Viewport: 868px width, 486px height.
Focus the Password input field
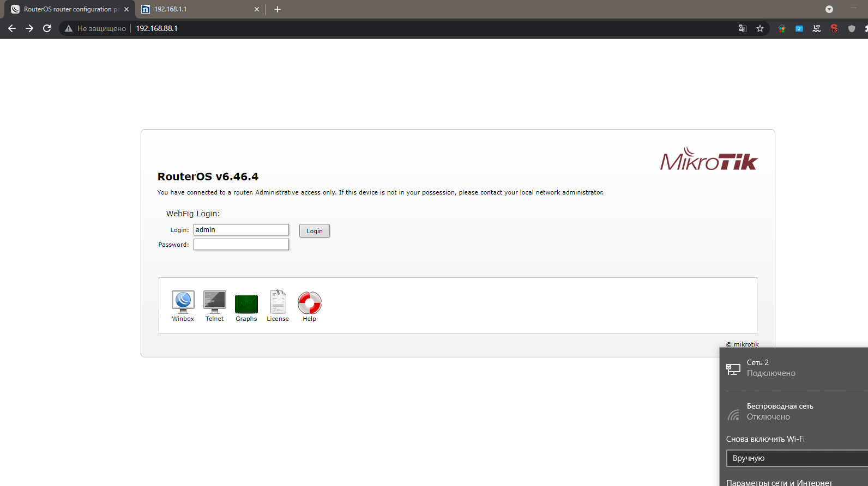(x=241, y=245)
